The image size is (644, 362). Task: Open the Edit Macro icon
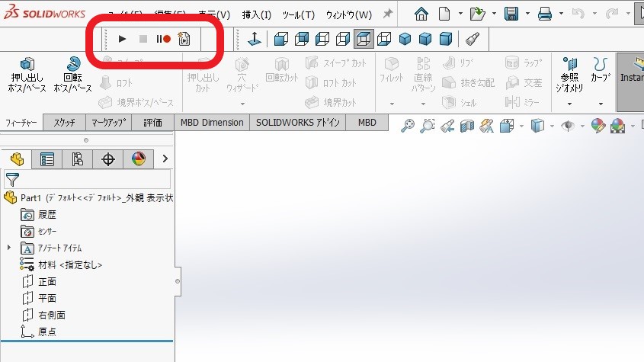tap(184, 38)
